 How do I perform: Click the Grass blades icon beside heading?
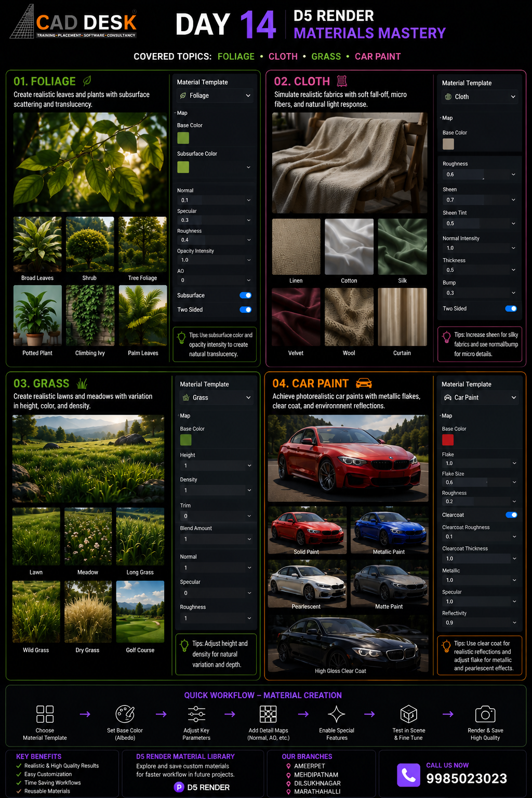click(82, 383)
